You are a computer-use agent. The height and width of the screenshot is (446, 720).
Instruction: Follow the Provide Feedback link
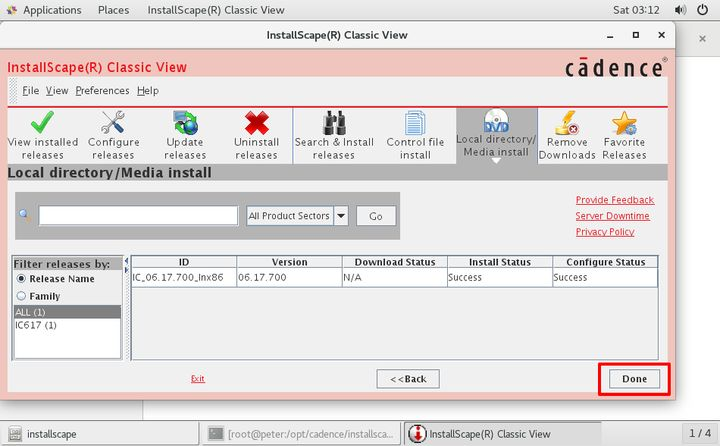pos(614,200)
